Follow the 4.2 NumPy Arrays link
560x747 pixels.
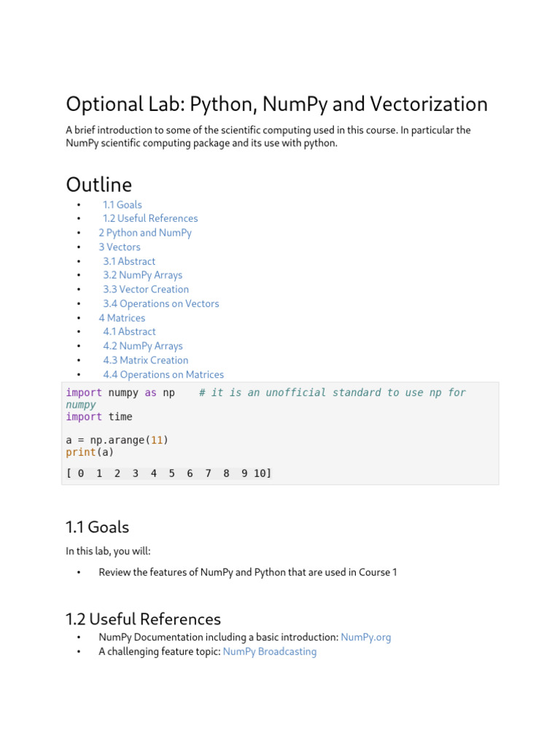142,347
